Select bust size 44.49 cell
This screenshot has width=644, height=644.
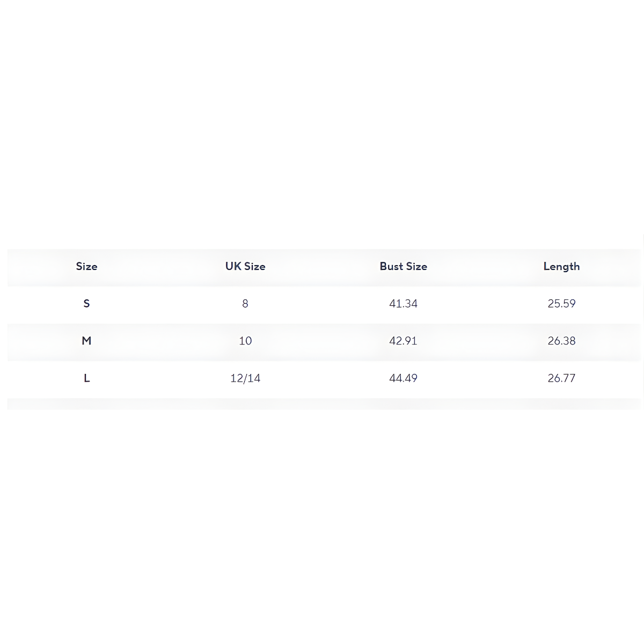pyautogui.click(x=403, y=378)
